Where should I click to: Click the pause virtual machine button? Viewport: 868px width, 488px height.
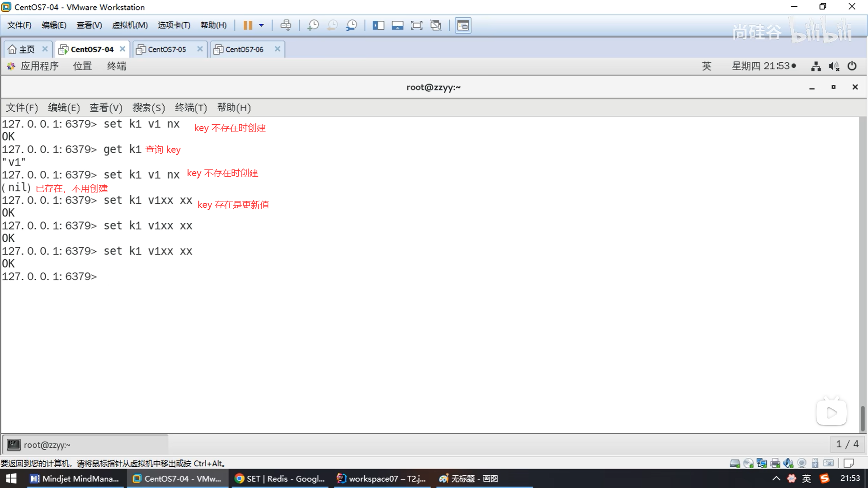pos(248,25)
